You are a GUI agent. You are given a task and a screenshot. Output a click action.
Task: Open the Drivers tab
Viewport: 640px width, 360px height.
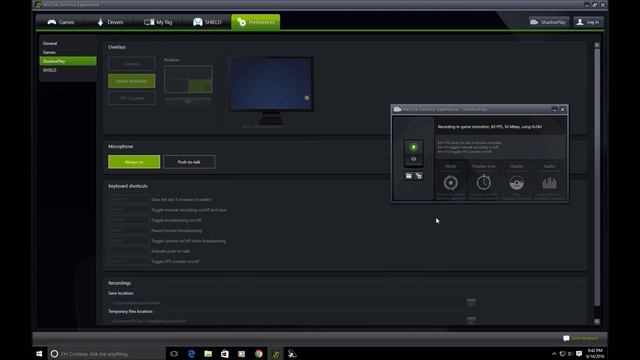tap(110, 22)
